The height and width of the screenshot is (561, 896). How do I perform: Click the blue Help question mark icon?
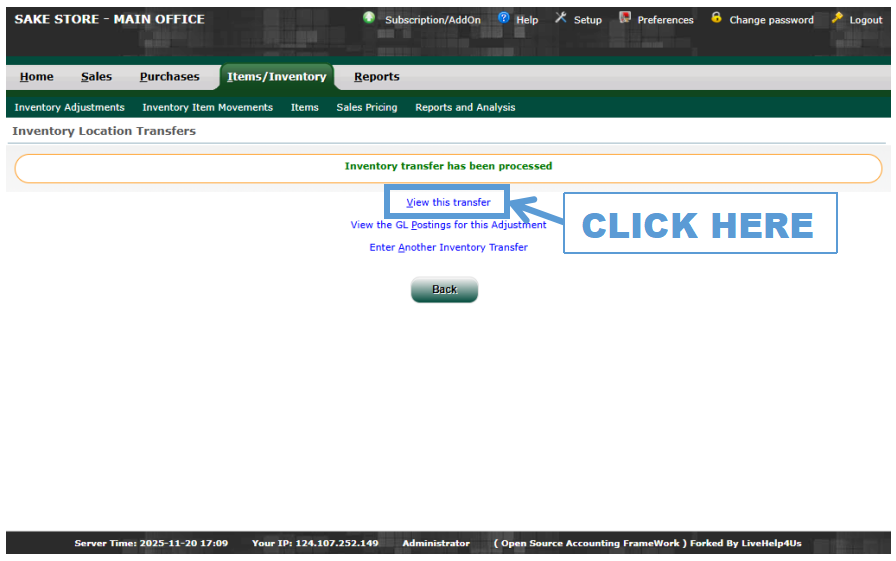point(504,18)
